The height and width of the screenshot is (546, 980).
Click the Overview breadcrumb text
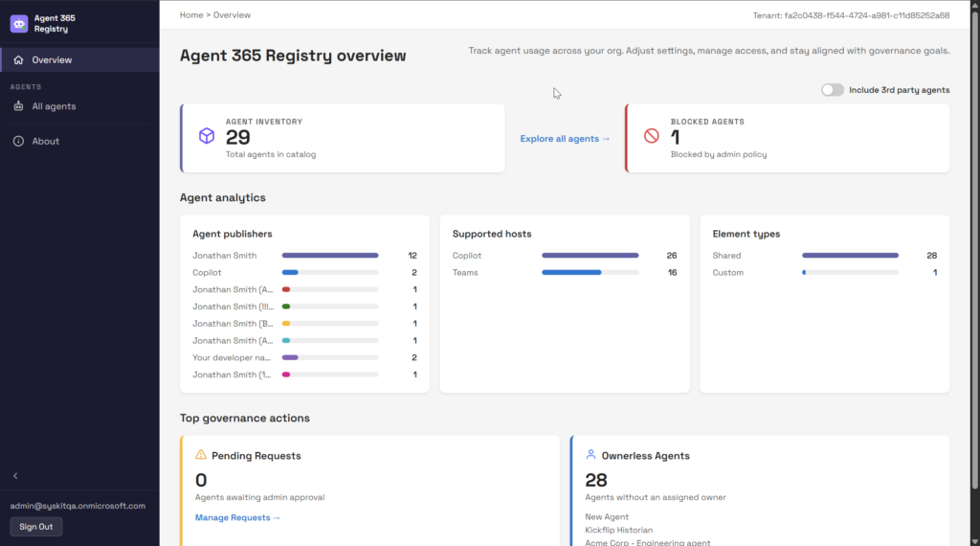click(x=232, y=15)
